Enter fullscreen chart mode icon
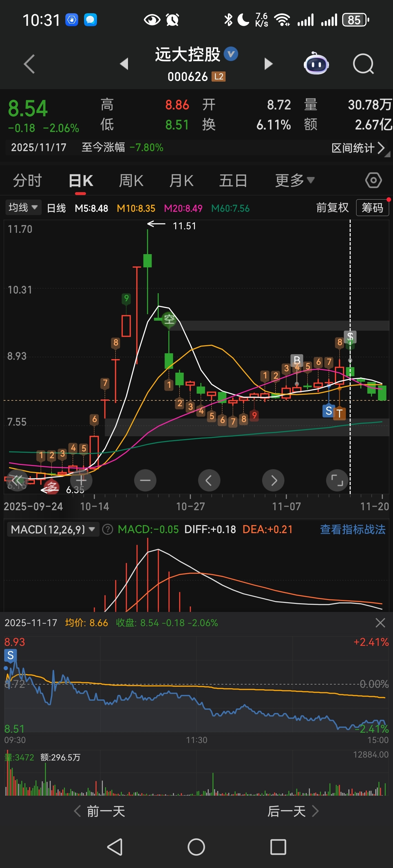Screen dimensions: 393x868 [337, 480]
